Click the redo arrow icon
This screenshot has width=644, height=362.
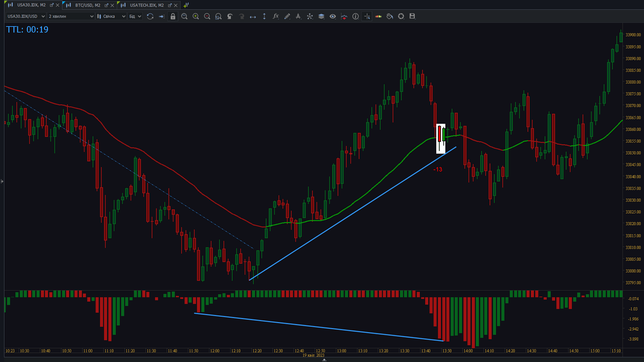click(241, 16)
